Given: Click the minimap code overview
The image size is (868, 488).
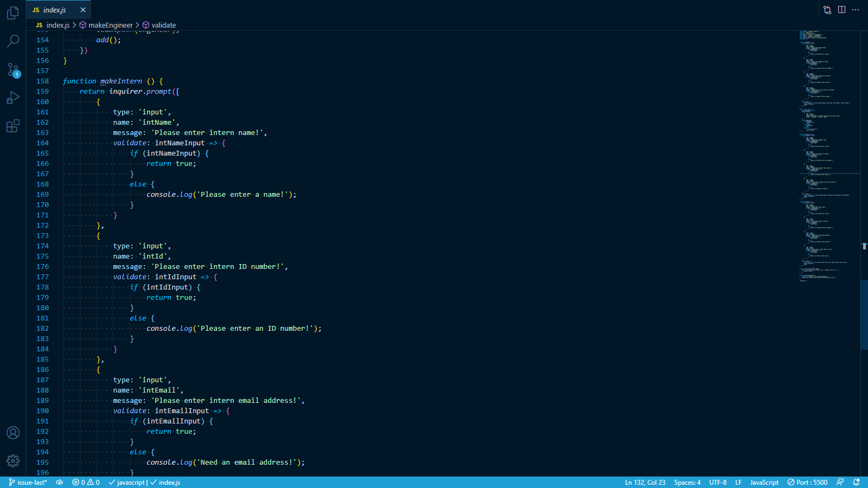Looking at the screenshot, I should point(829,156).
